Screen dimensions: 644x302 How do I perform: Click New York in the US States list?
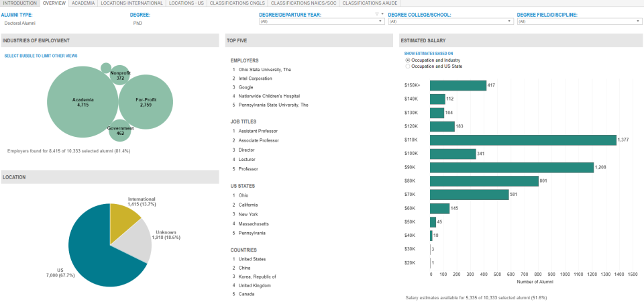coord(248,214)
